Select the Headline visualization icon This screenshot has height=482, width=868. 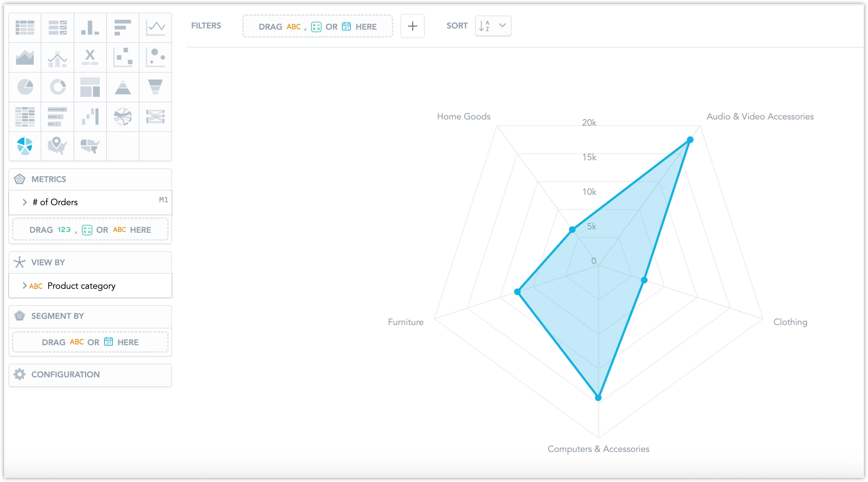pos(90,57)
